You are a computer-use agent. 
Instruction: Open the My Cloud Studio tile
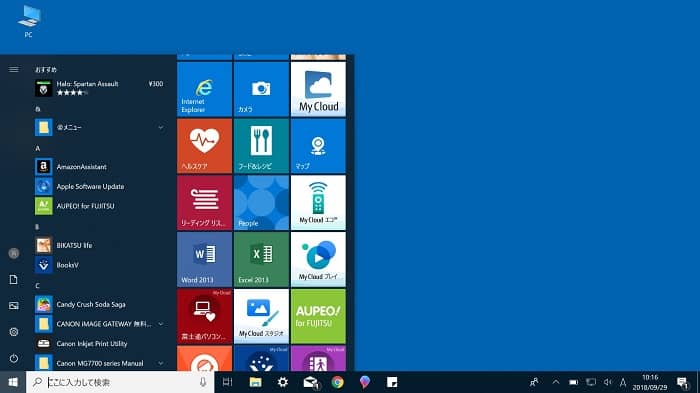point(261,316)
